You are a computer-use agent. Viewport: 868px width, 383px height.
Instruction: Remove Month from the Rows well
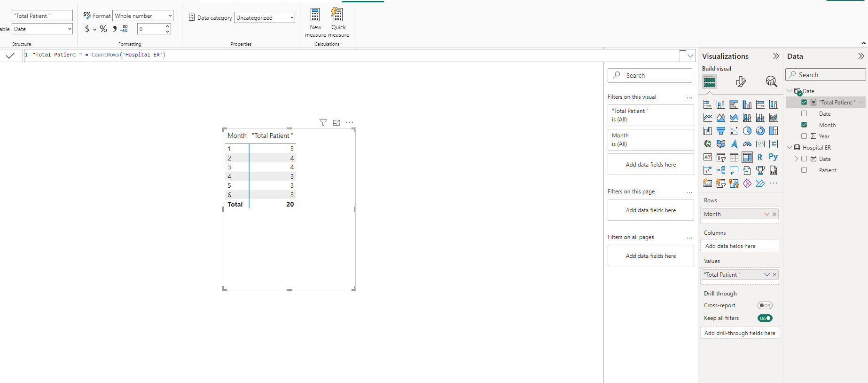[775, 214]
